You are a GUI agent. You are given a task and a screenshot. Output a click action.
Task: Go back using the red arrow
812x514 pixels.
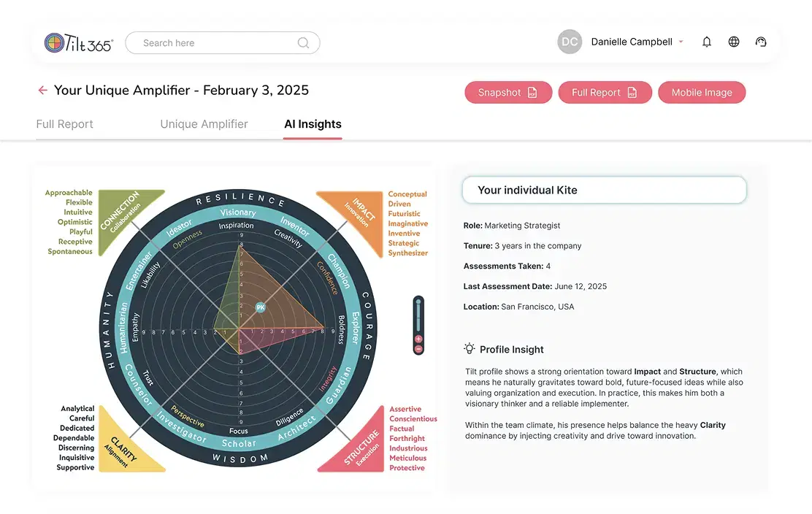tap(42, 90)
